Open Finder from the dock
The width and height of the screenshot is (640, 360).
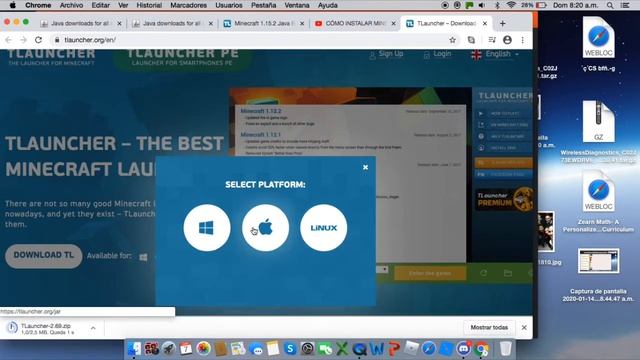click(134, 349)
